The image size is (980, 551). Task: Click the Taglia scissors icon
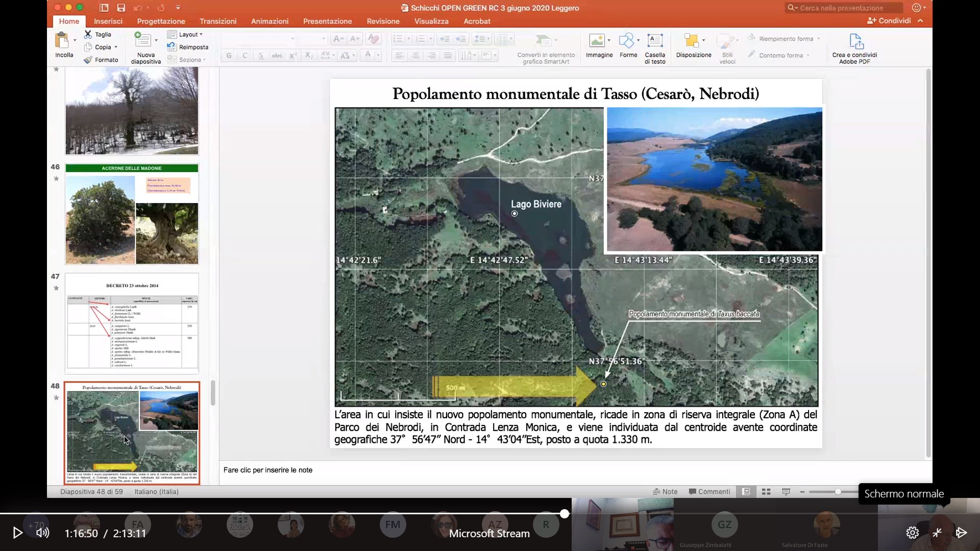[x=88, y=34]
